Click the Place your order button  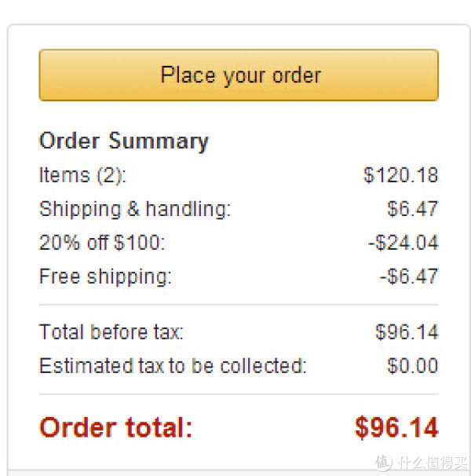(x=239, y=75)
